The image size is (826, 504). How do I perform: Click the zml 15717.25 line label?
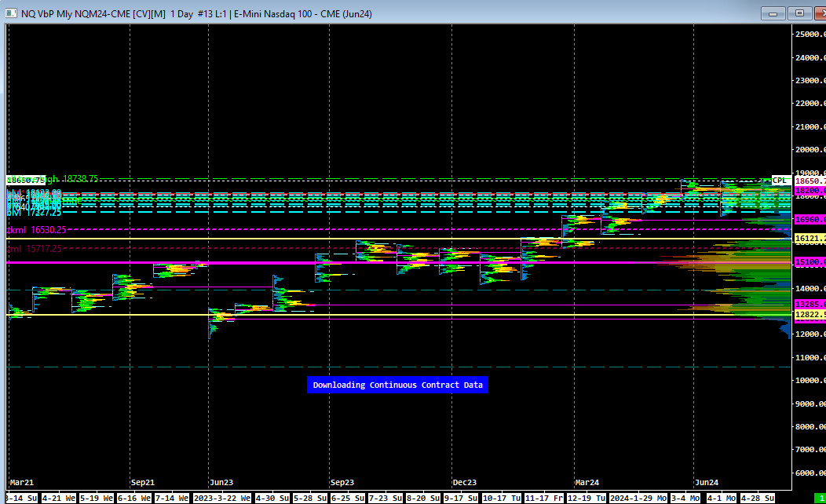click(35, 249)
